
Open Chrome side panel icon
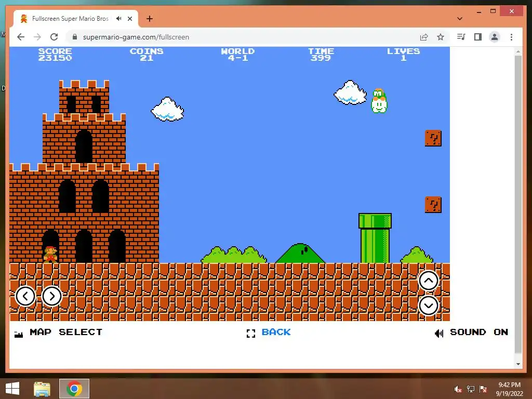pos(478,37)
